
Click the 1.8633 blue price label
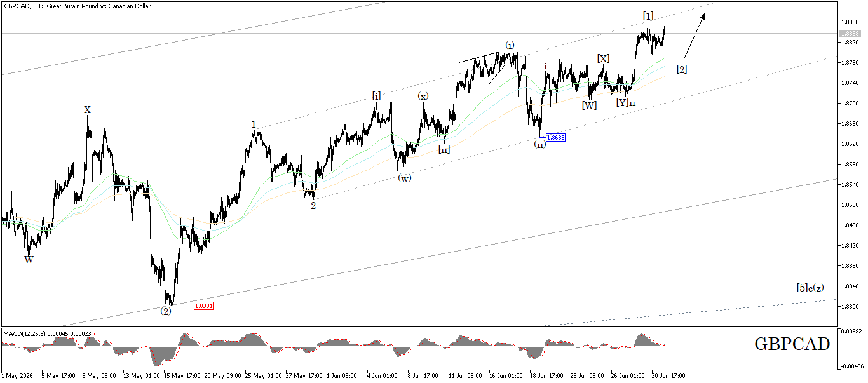pos(555,137)
